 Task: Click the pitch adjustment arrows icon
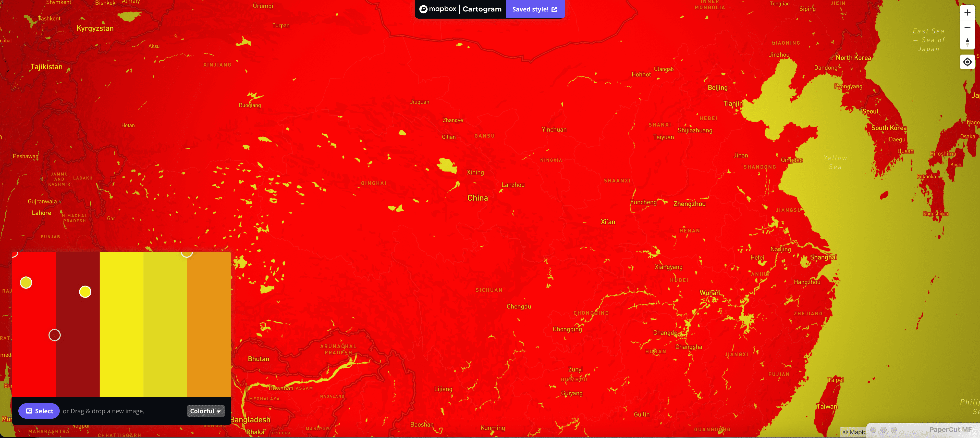(967, 42)
